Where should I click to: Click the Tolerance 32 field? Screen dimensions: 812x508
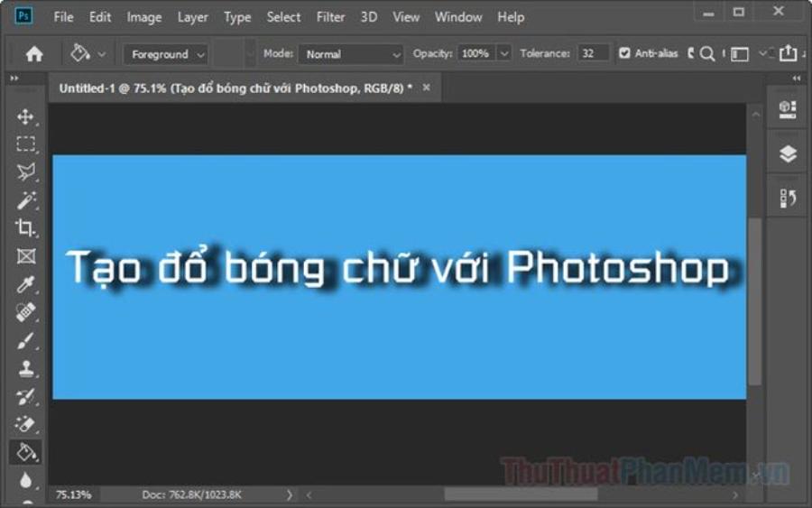(x=593, y=53)
